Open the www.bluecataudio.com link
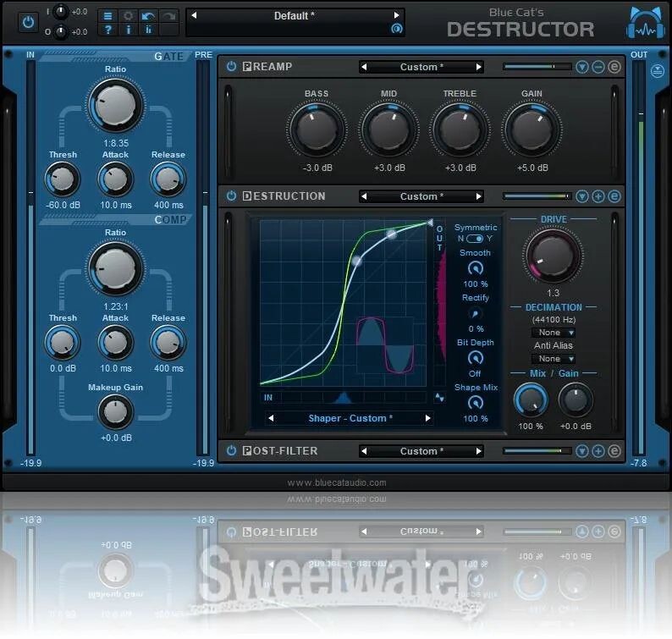This screenshot has width=672, height=639. click(337, 482)
